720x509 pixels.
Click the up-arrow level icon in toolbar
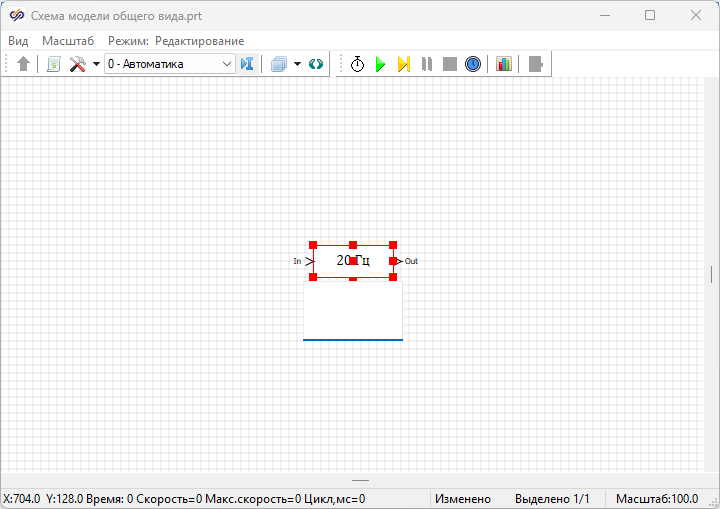tap(24, 64)
